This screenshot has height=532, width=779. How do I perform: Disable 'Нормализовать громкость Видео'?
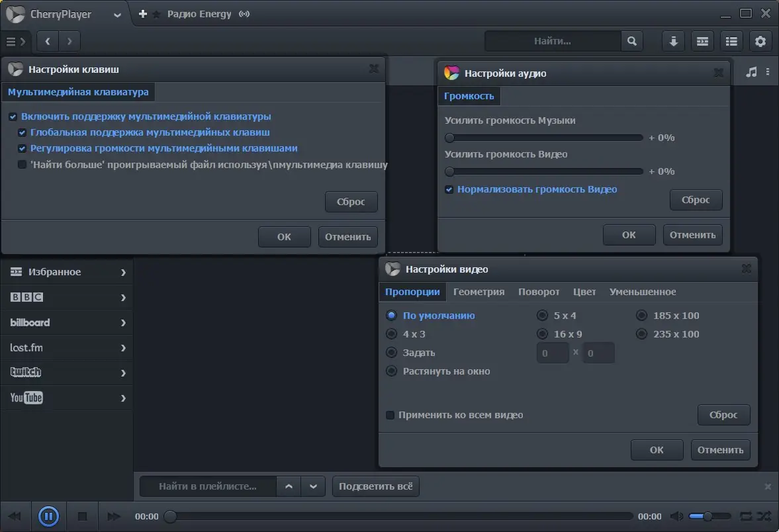tap(449, 189)
